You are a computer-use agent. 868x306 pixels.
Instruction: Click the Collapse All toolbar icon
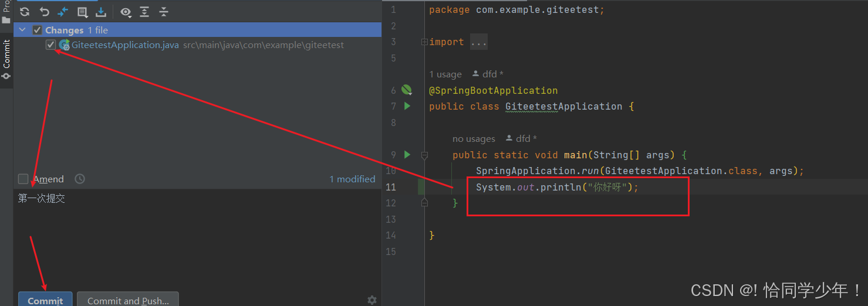point(164,12)
